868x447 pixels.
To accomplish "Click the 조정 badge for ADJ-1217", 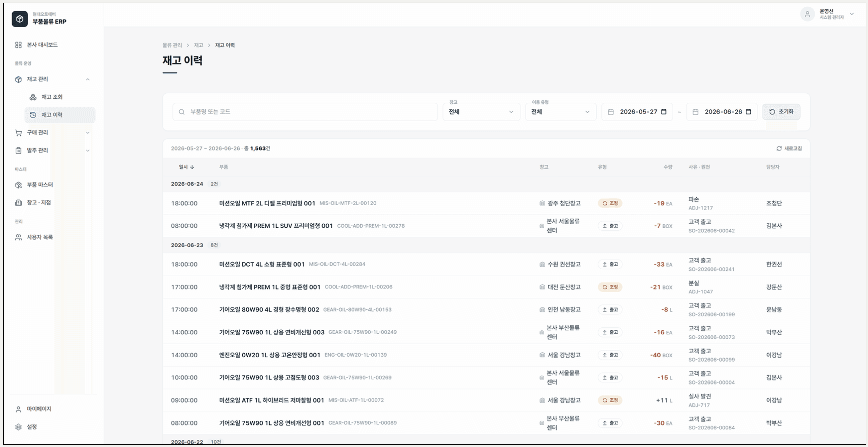I will [610, 203].
